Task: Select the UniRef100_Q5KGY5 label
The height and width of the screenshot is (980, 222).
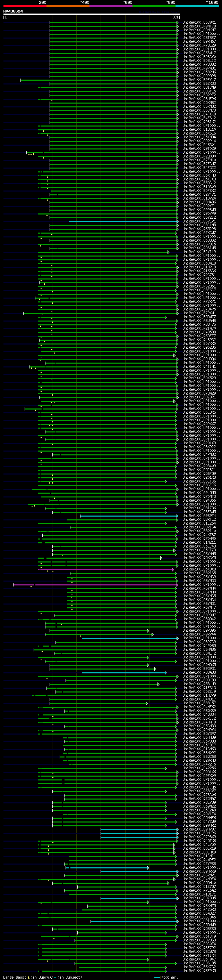Action: tap(199, 558)
